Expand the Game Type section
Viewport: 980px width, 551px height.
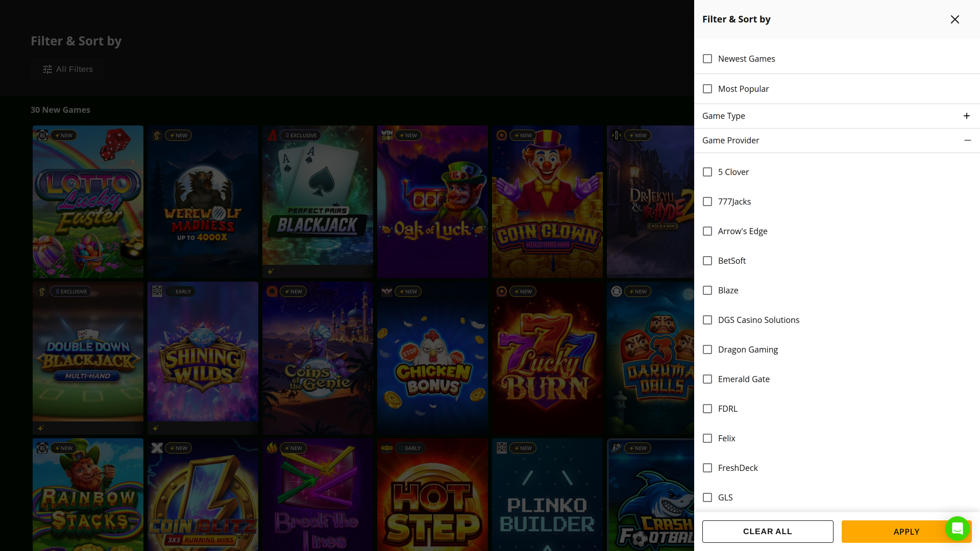click(x=967, y=116)
